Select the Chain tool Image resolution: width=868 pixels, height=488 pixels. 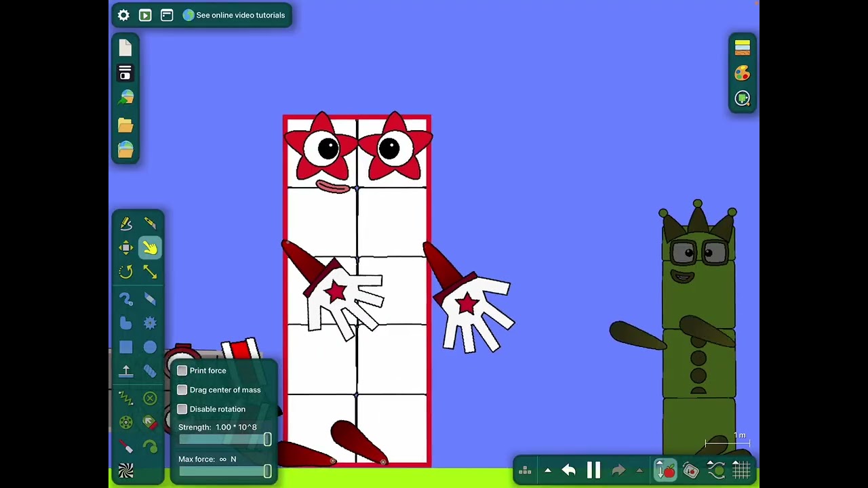[126, 299]
